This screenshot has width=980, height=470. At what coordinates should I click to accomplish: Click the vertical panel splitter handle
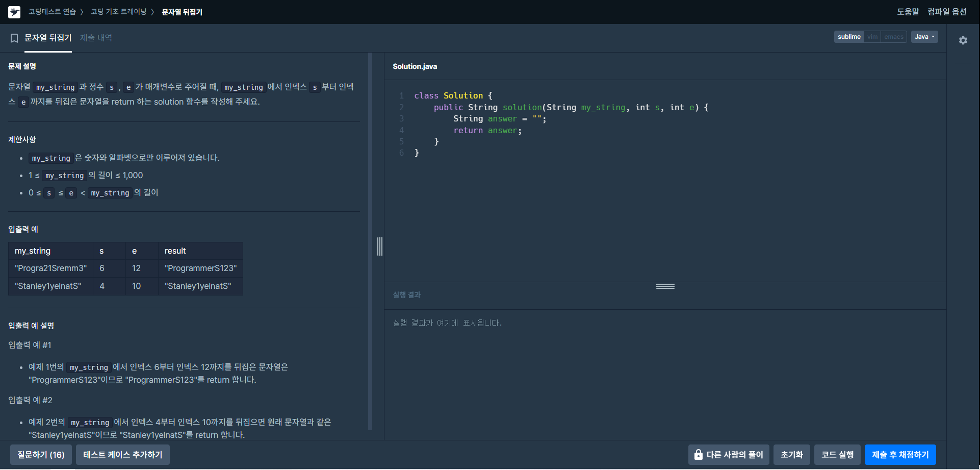380,246
